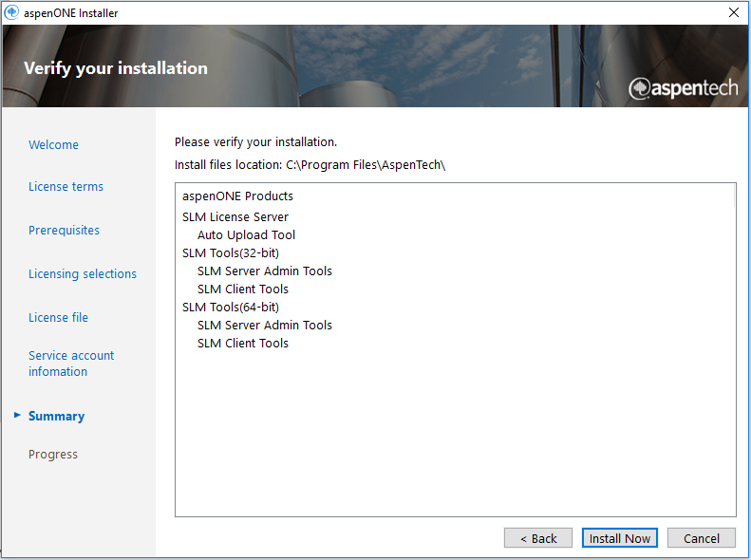The width and height of the screenshot is (751, 560).
Task: Select the Auto Upload Tool row
Action: tap(246, 235)
